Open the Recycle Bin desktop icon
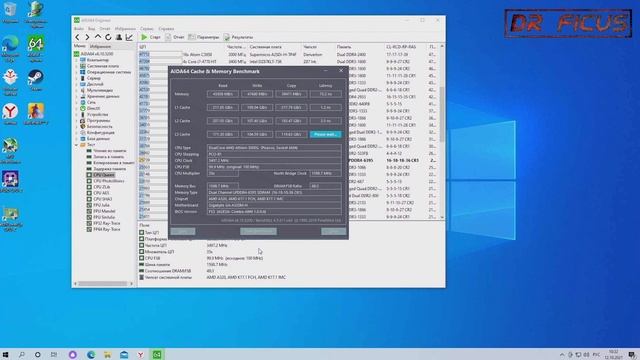The height and width of the screenshot is (360, 640). coord(10,12)
